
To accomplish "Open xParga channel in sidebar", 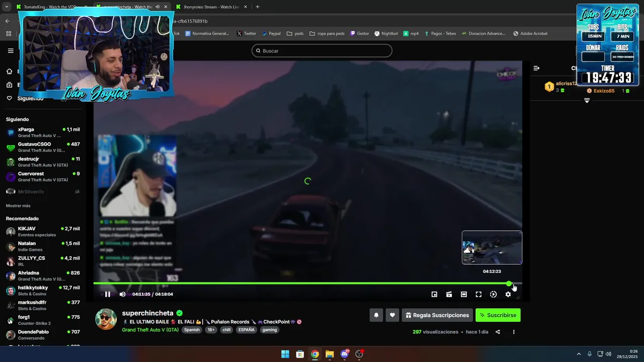I will [43, 132].
